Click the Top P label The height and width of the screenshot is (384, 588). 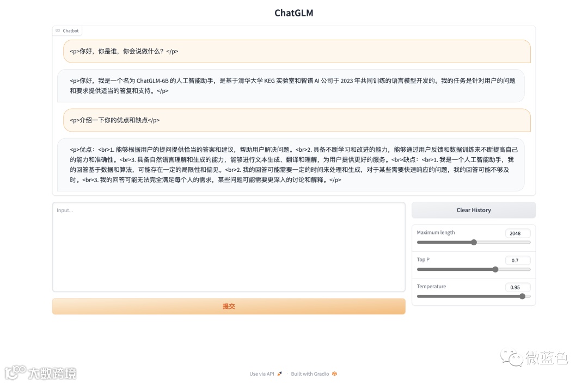pos(423,259)
